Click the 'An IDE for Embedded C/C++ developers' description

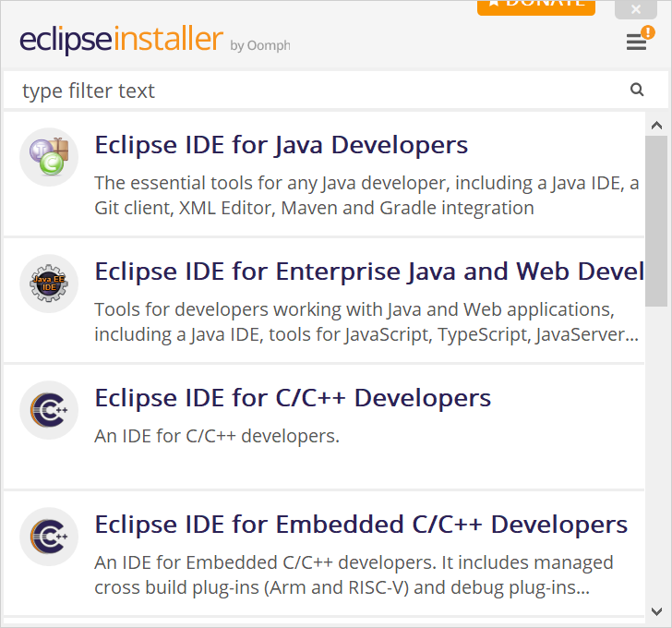pyautogui.click(x=354, y=574)
